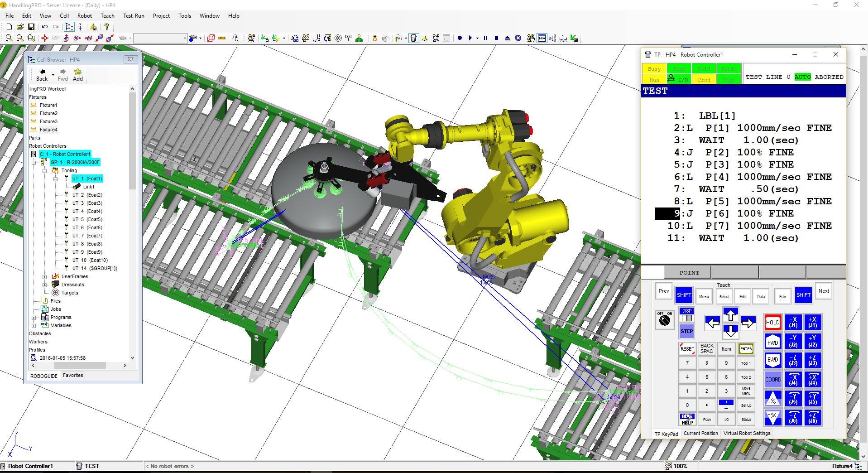
Task: Select Fixture3 in the Cell Browser
Action: 48,121
